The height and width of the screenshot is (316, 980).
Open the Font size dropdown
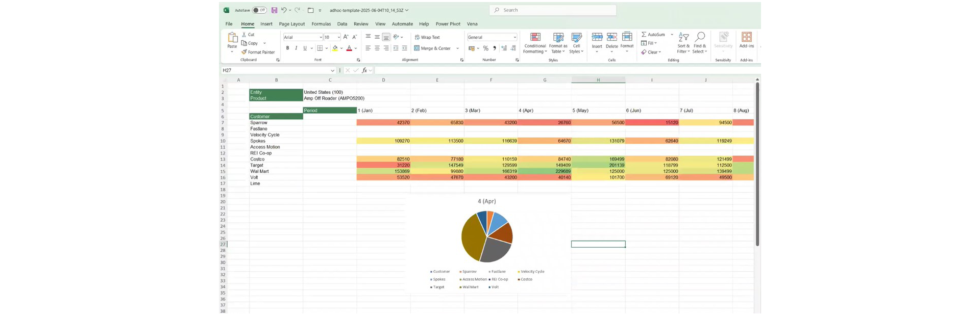tap(338, 37)
